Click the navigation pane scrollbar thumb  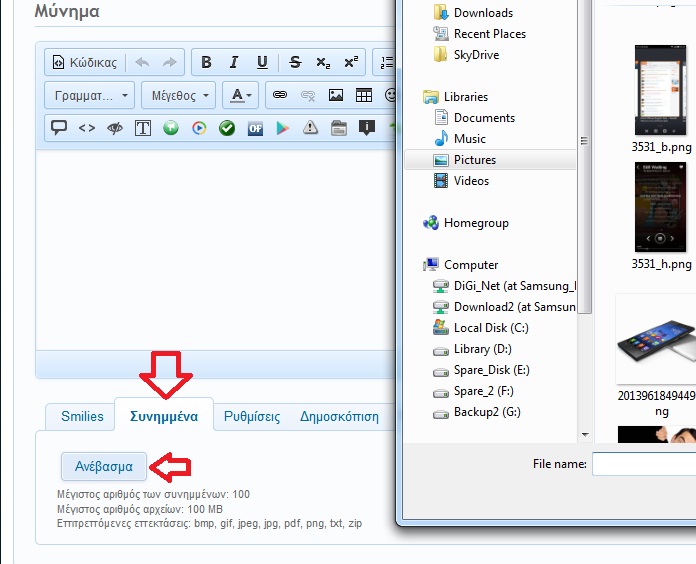tap(584, 155)
